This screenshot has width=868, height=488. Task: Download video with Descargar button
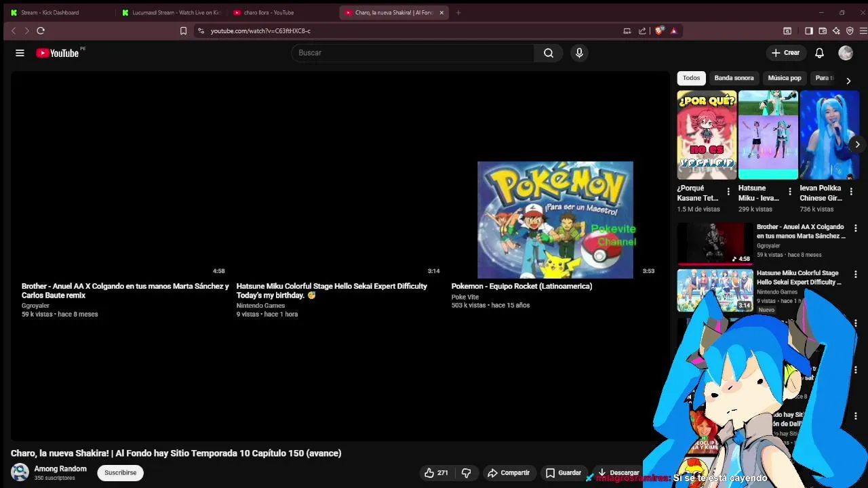[x=618, y=472]
